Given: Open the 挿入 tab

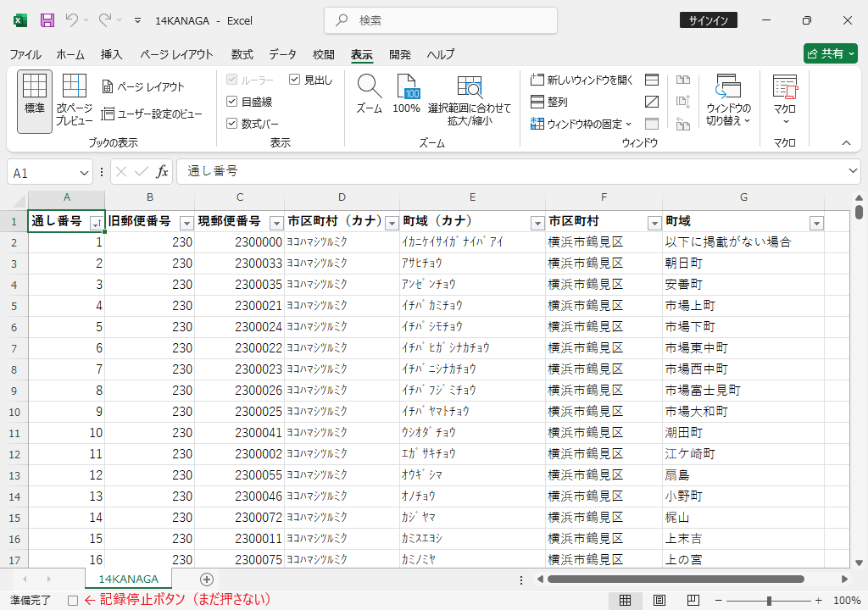Looking at the screenshot, I should (111, 54).
